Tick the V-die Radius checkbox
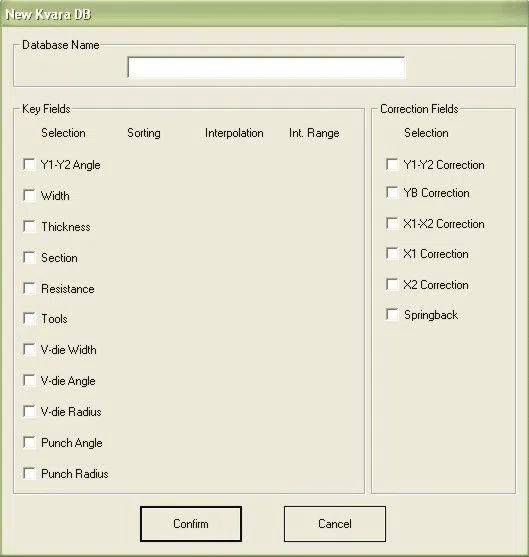The image size is (529, 557). 29,411
